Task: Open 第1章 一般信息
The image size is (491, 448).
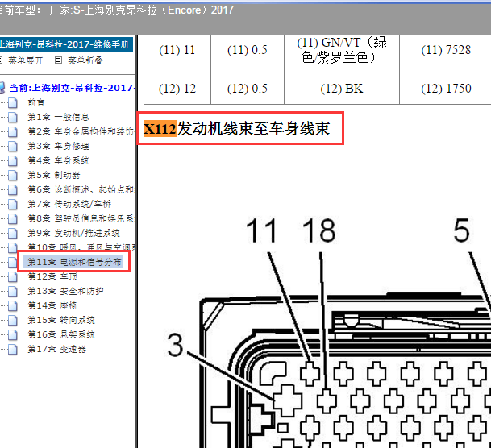Action: pos(58,117)
